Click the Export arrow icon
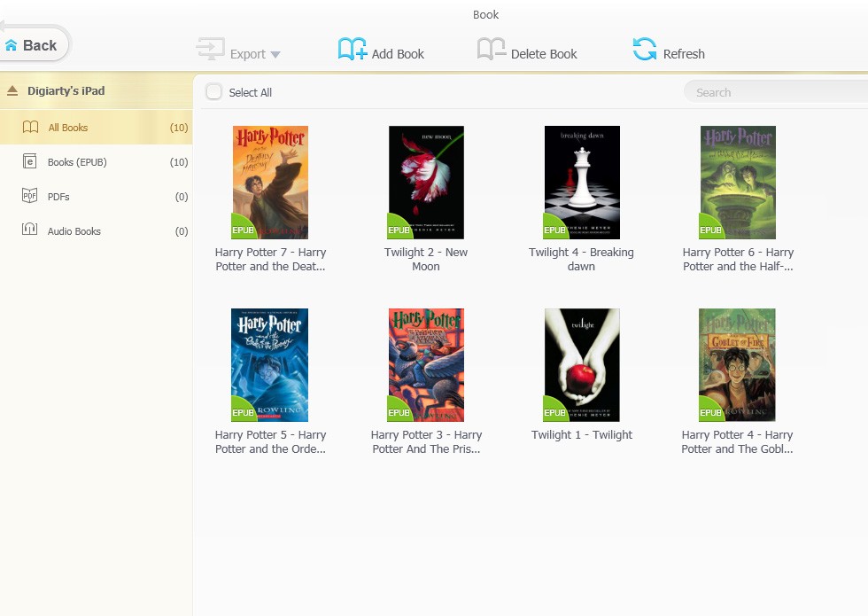 click(211, 49)
